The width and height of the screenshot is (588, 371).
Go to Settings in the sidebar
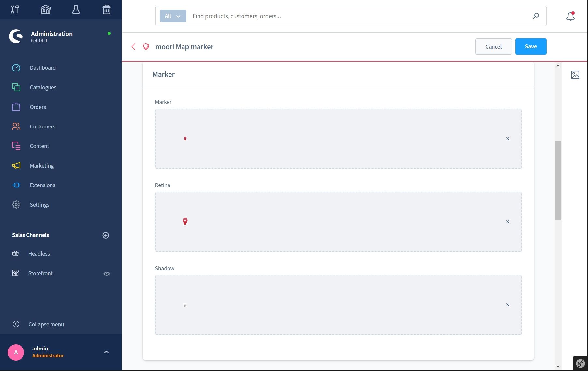tap(39, 205)
